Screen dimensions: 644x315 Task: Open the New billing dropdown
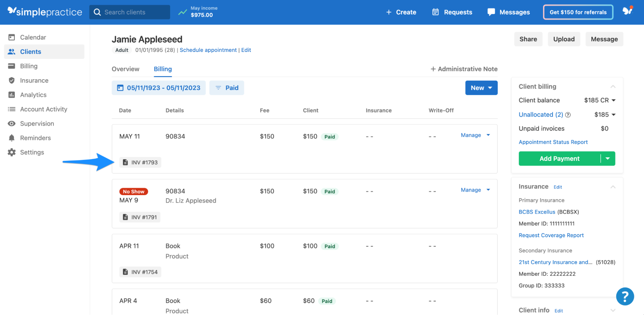pyautogui.click(x=481, y=87)
